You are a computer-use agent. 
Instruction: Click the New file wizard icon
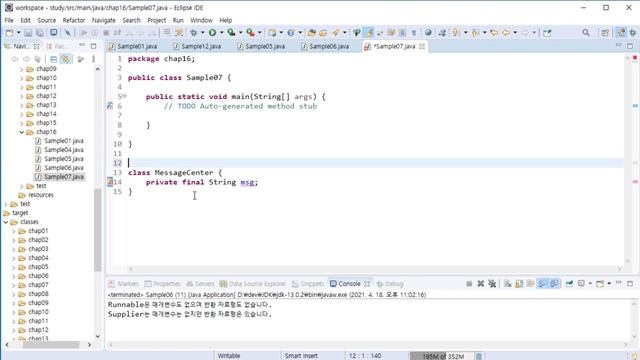(9, 33)
